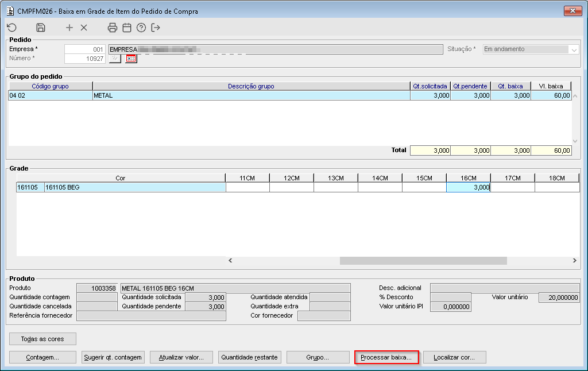Open help question-mark icon
The width and height of the screenshot is (588, 371).
141,28
